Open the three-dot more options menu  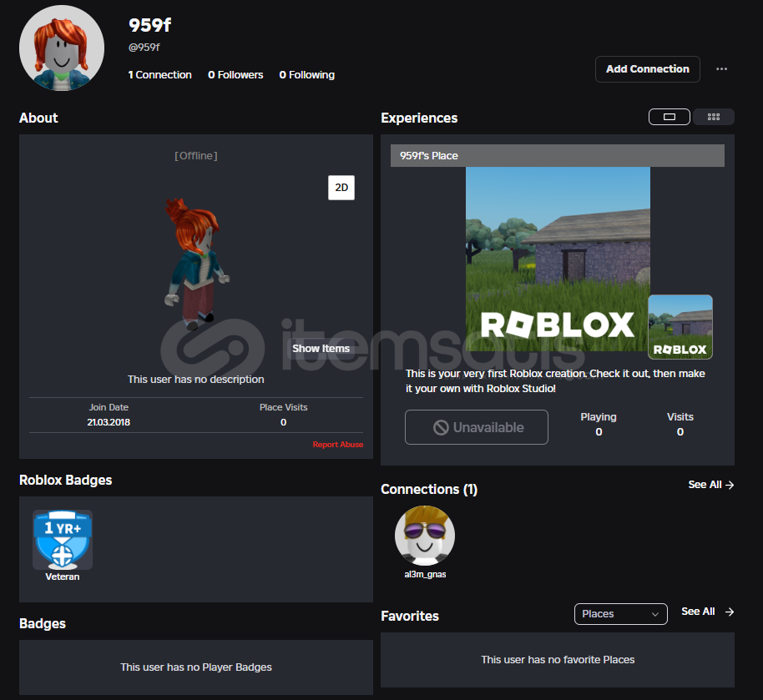[721, 69]
